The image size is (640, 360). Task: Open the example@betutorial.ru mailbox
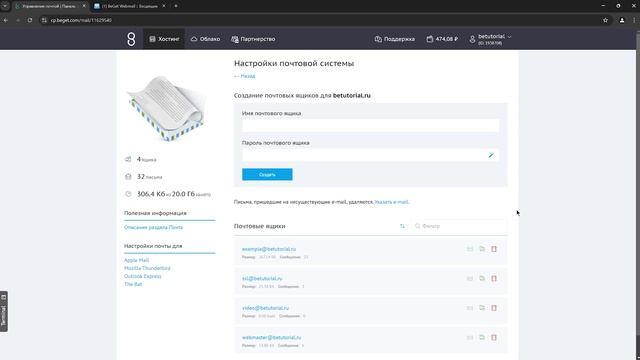coord(269,249)
